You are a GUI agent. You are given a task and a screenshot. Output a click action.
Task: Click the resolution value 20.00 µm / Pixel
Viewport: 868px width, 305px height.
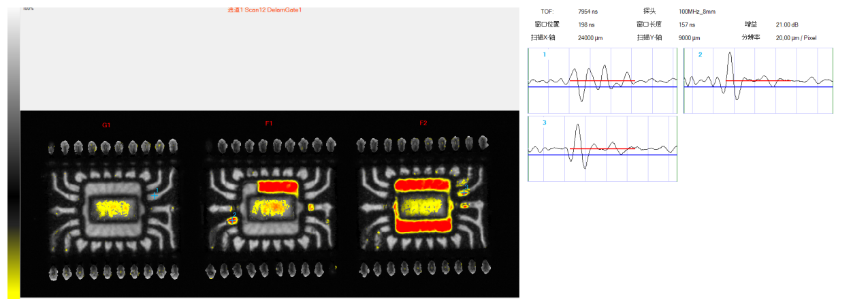click(796, 37)
